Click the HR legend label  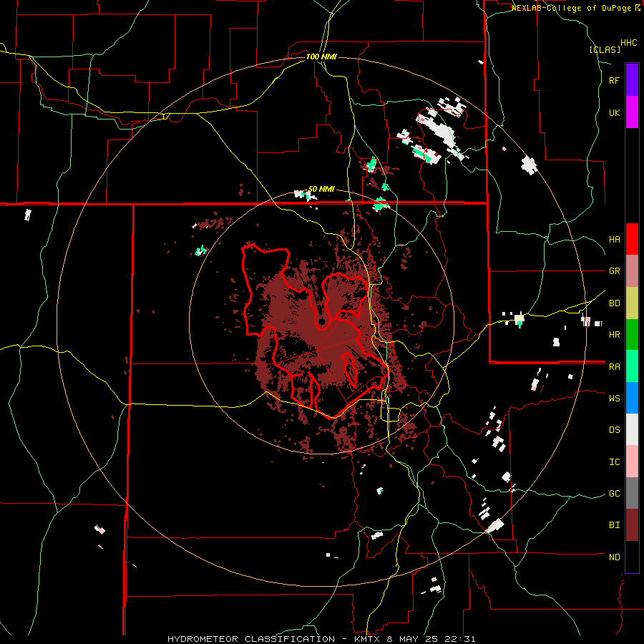[x=614, y=335]
